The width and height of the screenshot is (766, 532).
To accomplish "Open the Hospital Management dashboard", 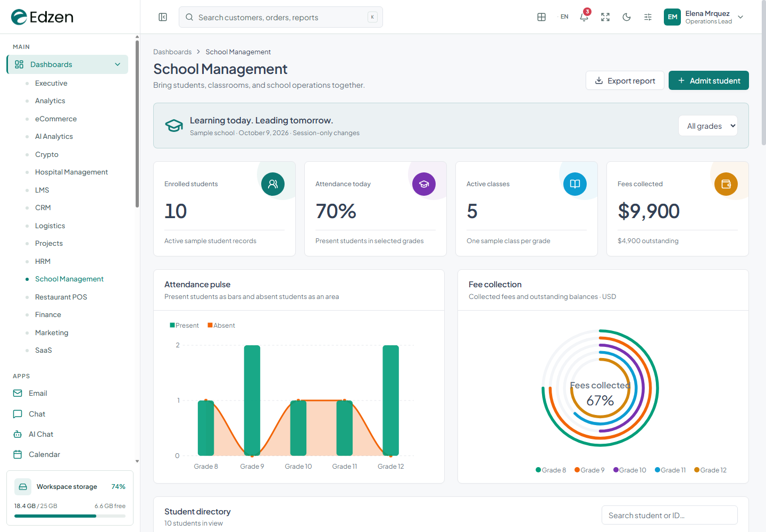I will coord(71,172).
